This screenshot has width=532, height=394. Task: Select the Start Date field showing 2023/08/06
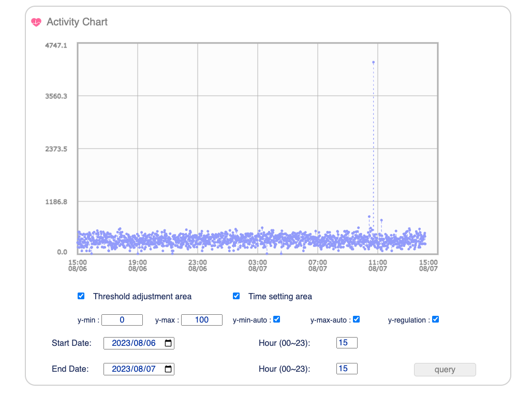coord(139,343)
